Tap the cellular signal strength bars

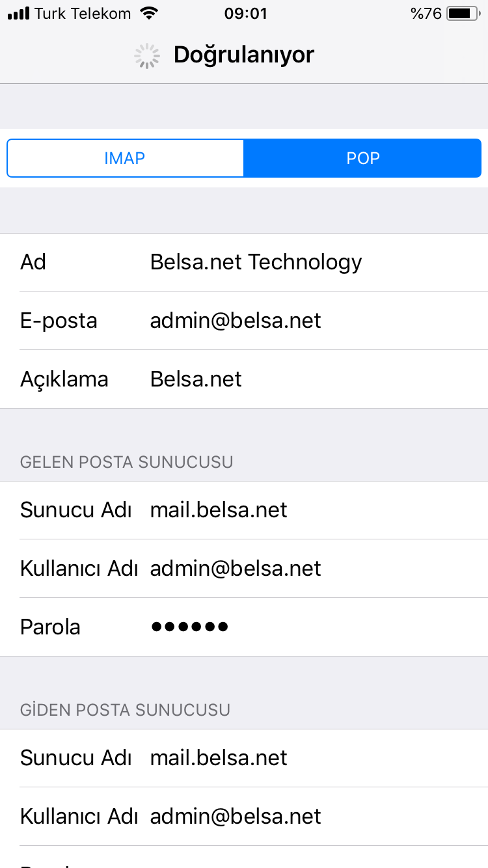click(x=18, y=14)
